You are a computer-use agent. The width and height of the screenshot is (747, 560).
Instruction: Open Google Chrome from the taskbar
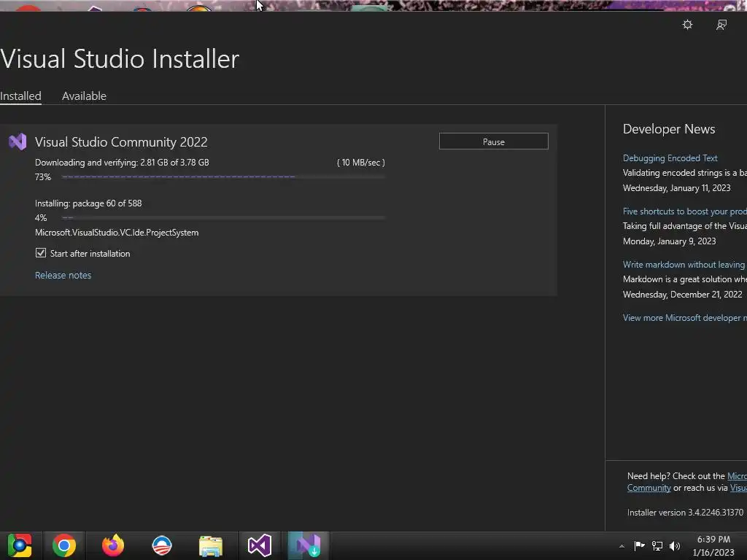[64, 545]
